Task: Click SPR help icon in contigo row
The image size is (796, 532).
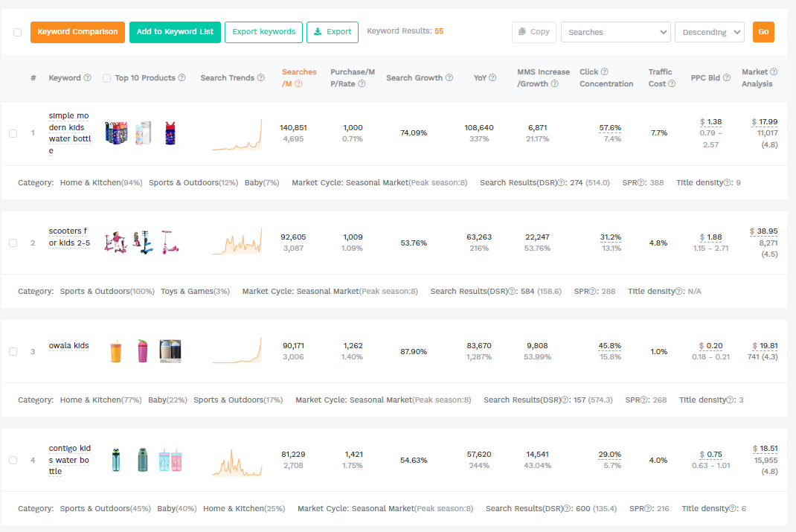Action: [648, 509]
